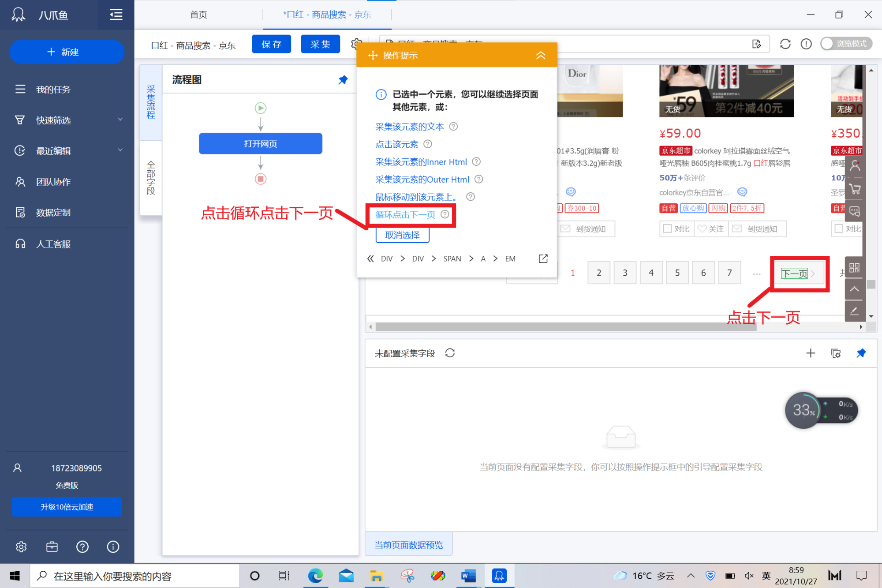Screen dimensions: 882x588
Task: Open help icon next to 循环点击下一页
Action: pos(445,214)
